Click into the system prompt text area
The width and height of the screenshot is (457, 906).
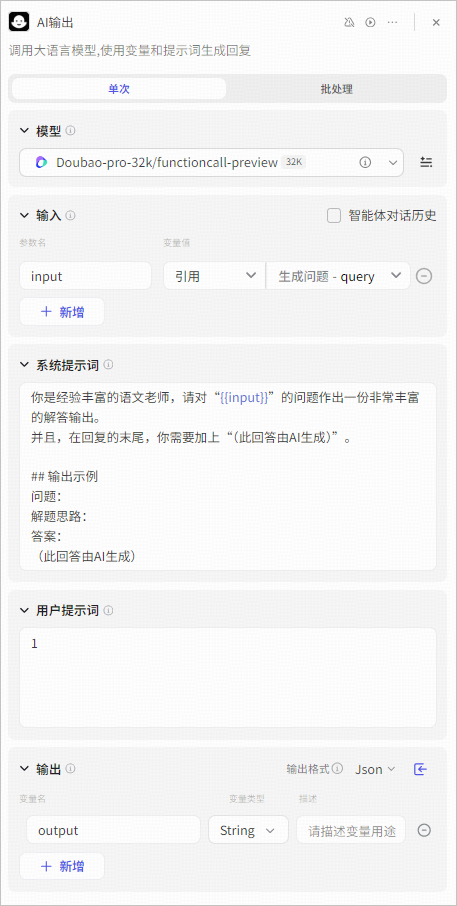pos(228,477)
